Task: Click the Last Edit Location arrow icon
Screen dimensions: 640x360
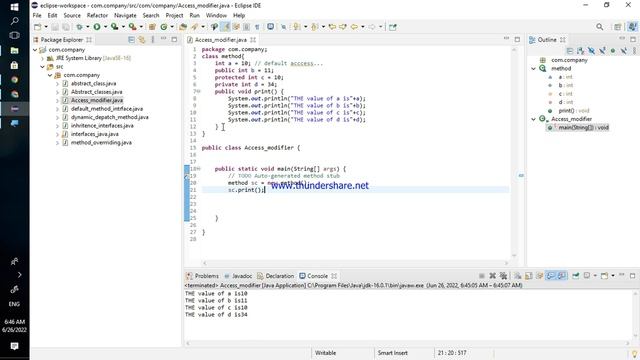Action: click(332, 27)
